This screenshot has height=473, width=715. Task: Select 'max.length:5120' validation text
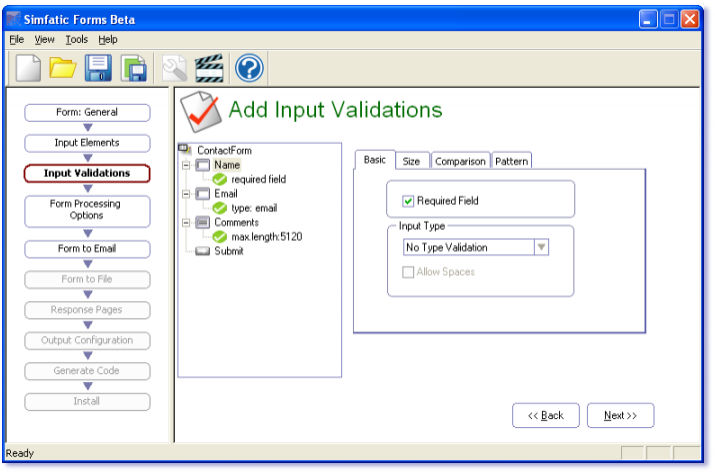pyautogui.click(x=267, y=237)
